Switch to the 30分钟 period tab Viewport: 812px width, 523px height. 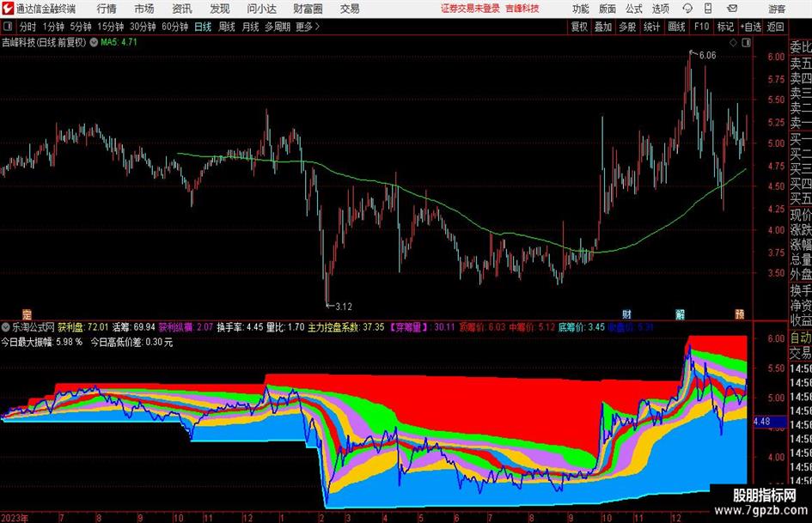pyautogui.click(x=143, y=27)
